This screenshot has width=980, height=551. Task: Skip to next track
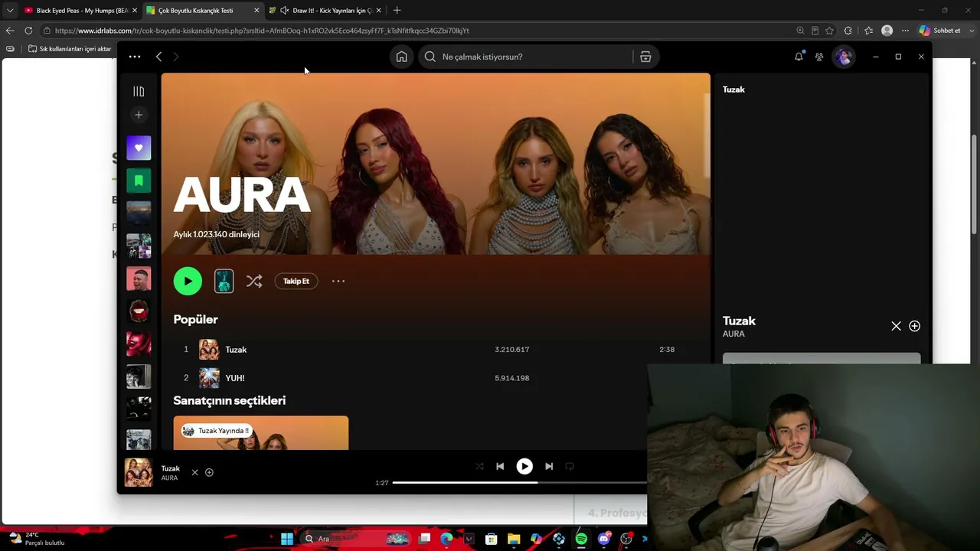(549, 466)
